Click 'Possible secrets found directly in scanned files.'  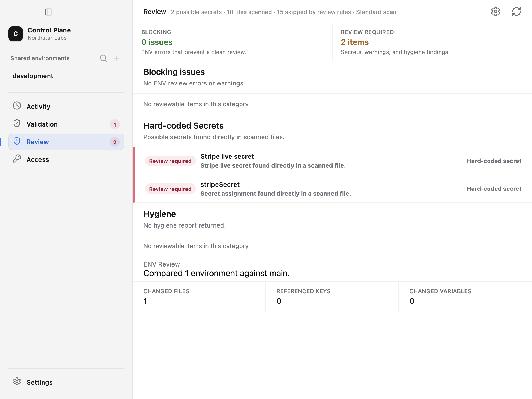pos(214,137)
